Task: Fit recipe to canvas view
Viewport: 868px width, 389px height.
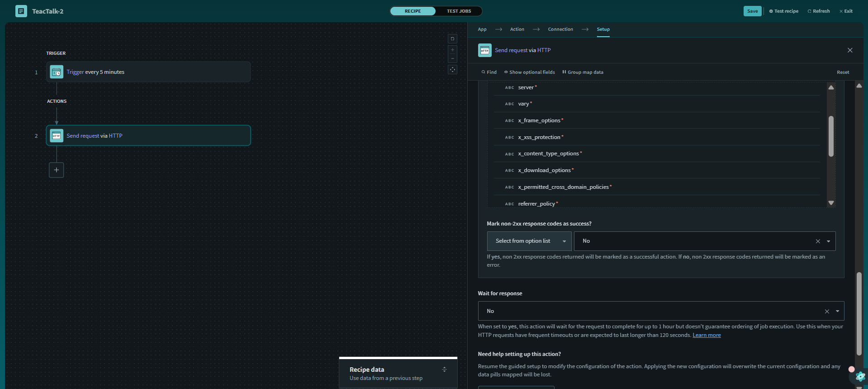Action: tap(452, 70)
